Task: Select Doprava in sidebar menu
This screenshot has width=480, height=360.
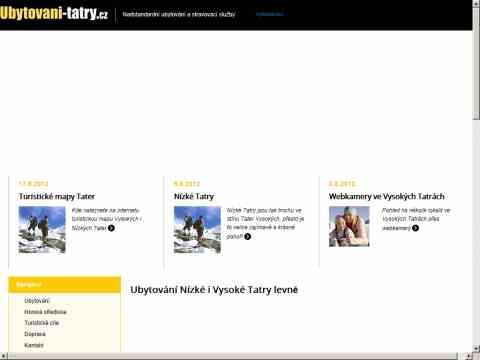Action: [x=35, y=334]
